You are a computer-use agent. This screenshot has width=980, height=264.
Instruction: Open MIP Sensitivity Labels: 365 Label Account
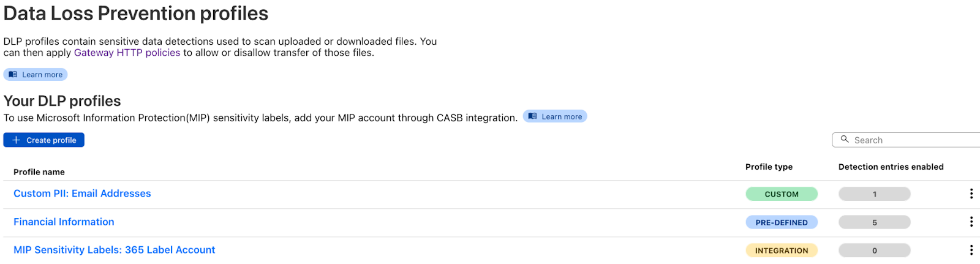point(115,250)
